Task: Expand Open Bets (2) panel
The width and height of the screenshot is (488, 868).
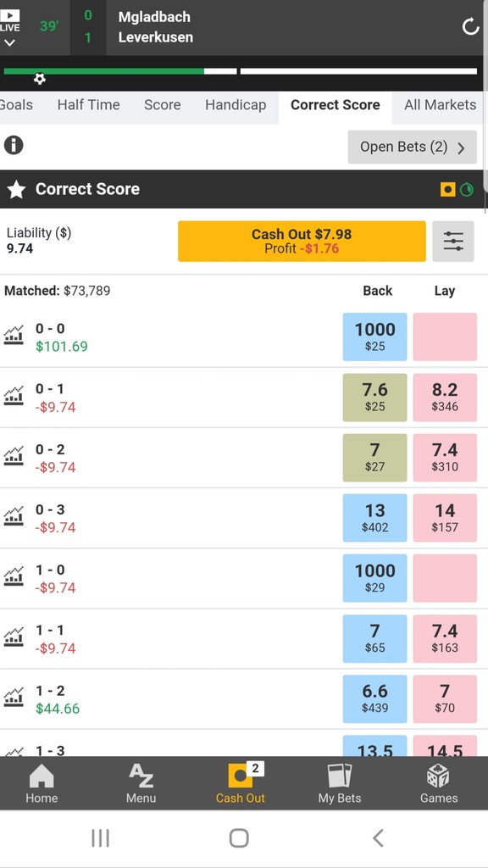Action: click(413, 147)
